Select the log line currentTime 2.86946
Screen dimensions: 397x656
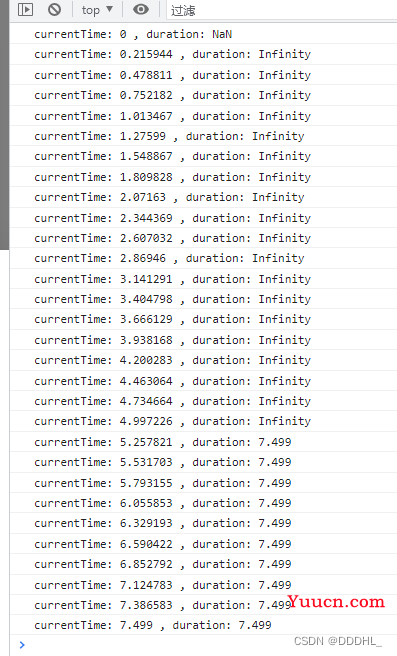coord(203,258)
